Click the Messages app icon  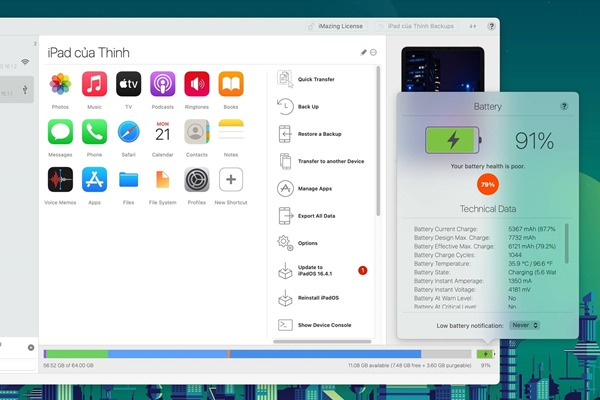tap(60, 132)
